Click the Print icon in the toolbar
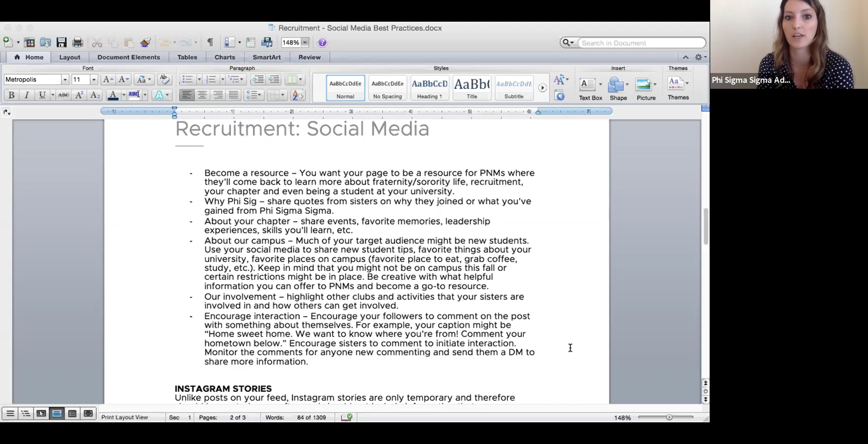The image size is (868, 444). (77, 42)
